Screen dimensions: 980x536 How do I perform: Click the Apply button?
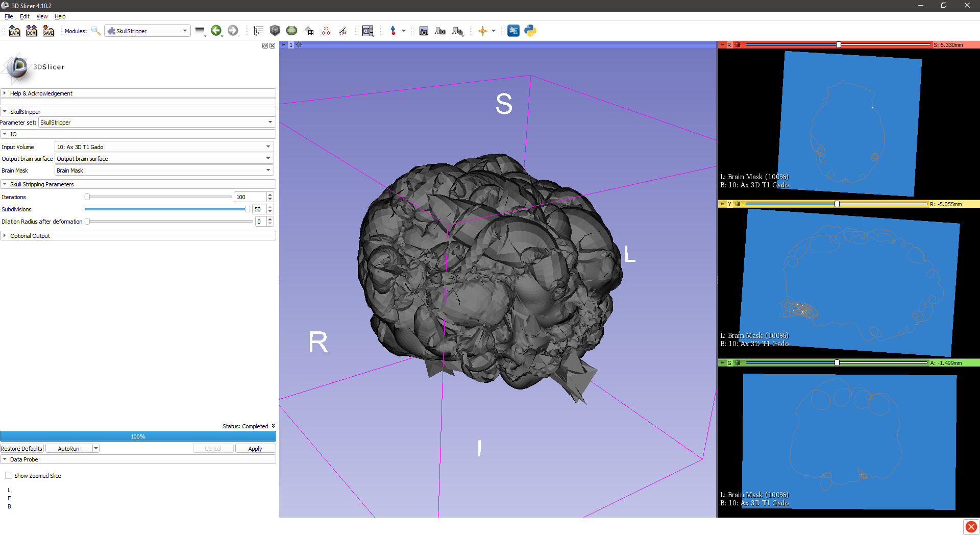click(255, 449)
